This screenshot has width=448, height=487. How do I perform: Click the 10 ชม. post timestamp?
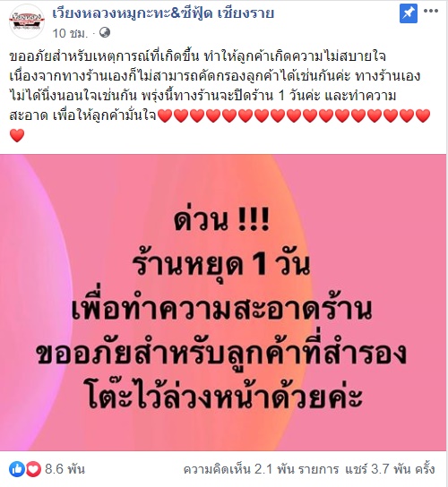[69, 33]
